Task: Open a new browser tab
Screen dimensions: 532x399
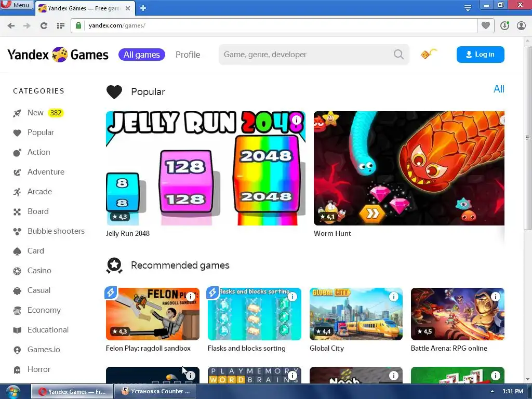Action: pyautogui.click(x=143, y=8)
